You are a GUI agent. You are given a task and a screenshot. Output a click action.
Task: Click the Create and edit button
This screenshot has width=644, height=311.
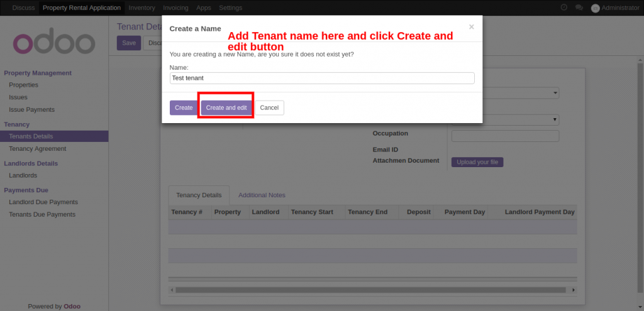coord(226,107)
